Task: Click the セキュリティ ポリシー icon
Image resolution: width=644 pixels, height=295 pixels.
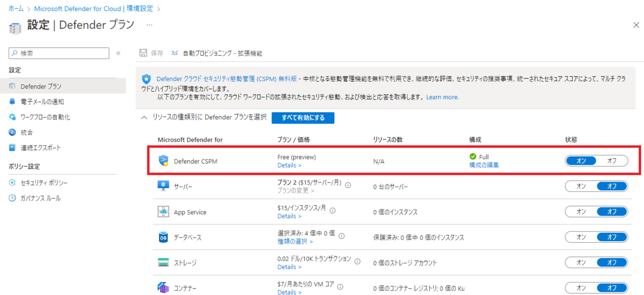Action: click(x=12, y=183)
